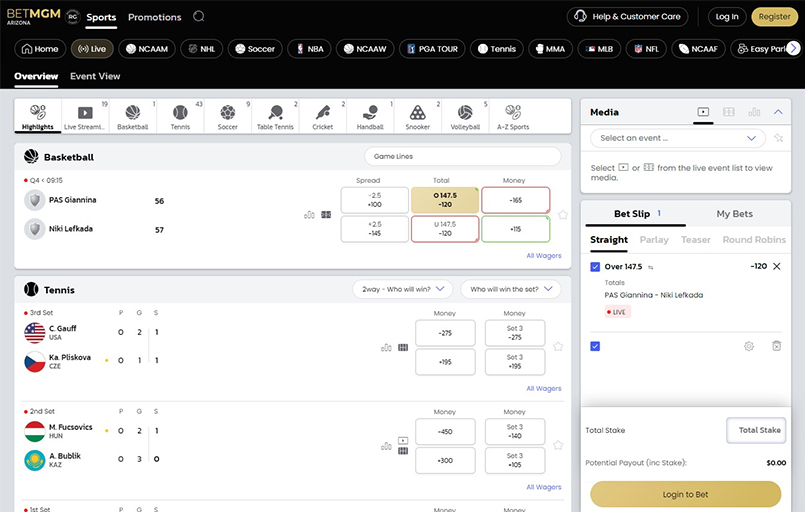Screen dimensions: 805x512
Task: Open scoreboard icon for Gauff vs Pliskova
Action: (403, 348)
